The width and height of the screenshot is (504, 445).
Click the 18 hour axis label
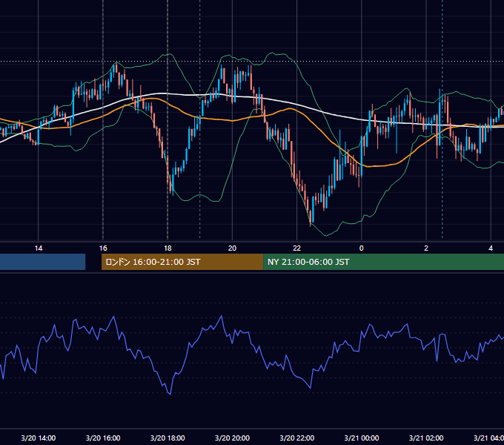(168, 248)
